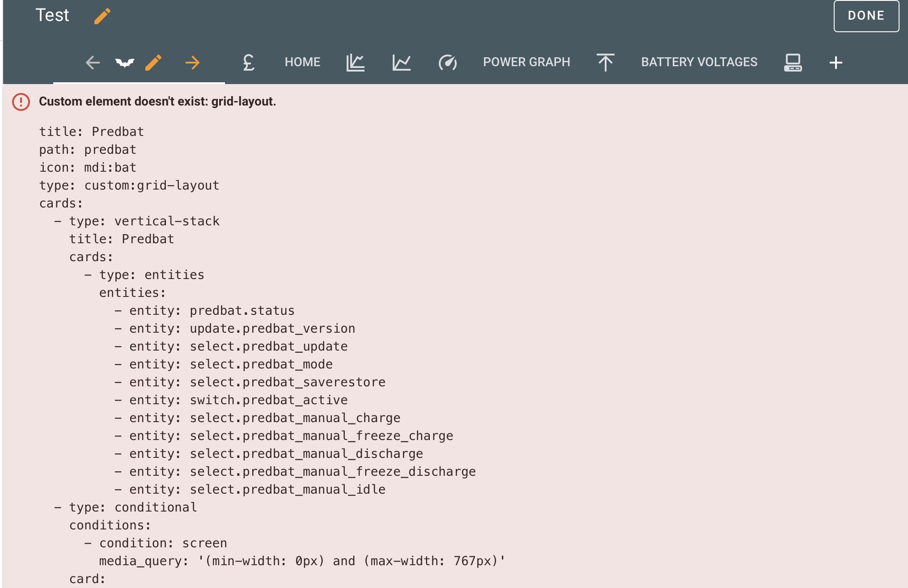Click the '- condition: screen' line
Viewport: 908px width, 588px height.
(156, 543)
